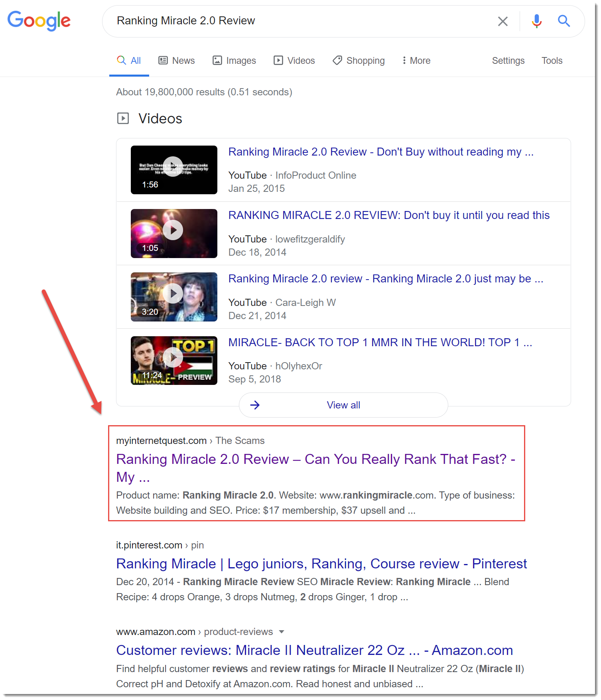Clear the search box with X icon
Image resolution: width=601 pixels, height=700 pixels.
pos(502,21)
